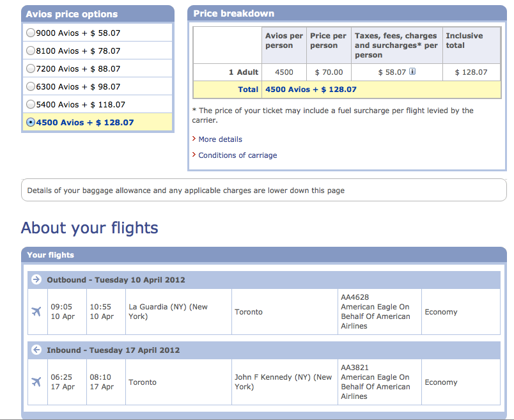Click the AA3821 flight number text
The width and height of the screenshot is (514, 420).
click(x=354, y=368)
